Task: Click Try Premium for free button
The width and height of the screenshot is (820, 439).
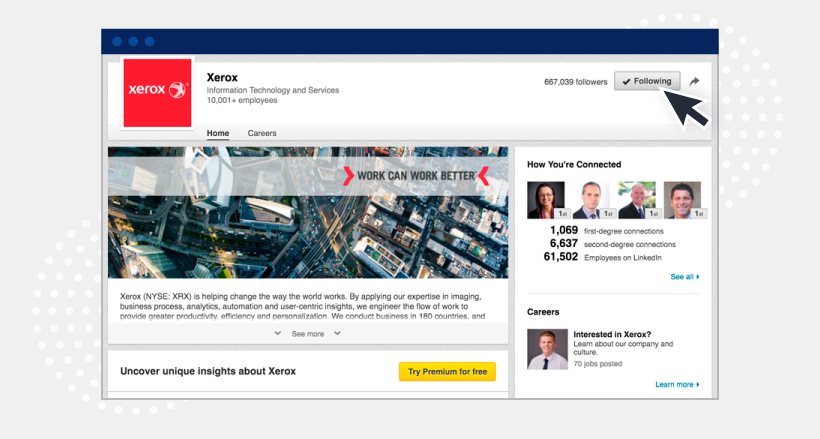Action: coord(447,372)
